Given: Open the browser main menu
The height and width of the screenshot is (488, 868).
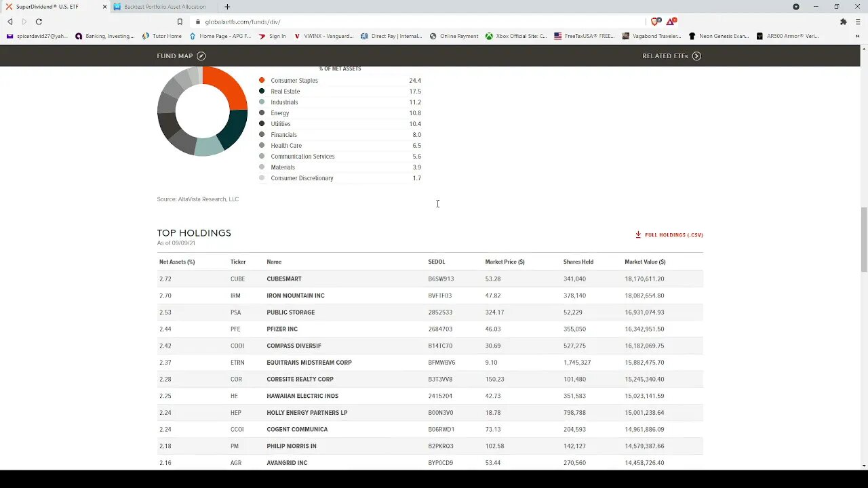Looking at the screenshot, I should [x=857, y=22].
